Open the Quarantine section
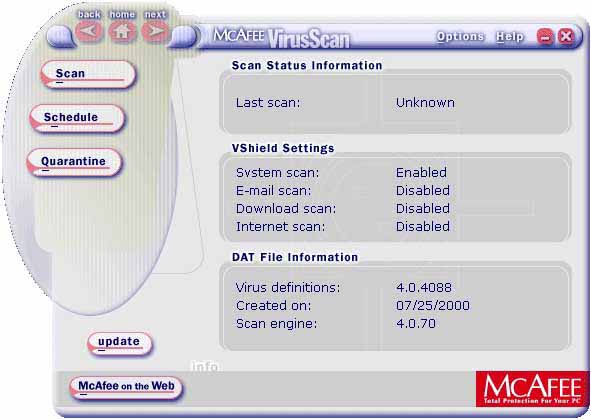Viewport: 591px width, 420px height. tap(75, 162)
